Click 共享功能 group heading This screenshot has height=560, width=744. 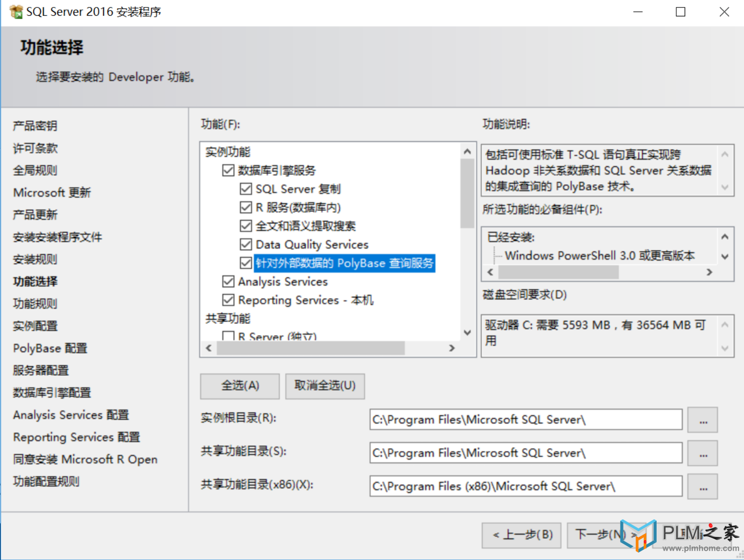point(228,319)
